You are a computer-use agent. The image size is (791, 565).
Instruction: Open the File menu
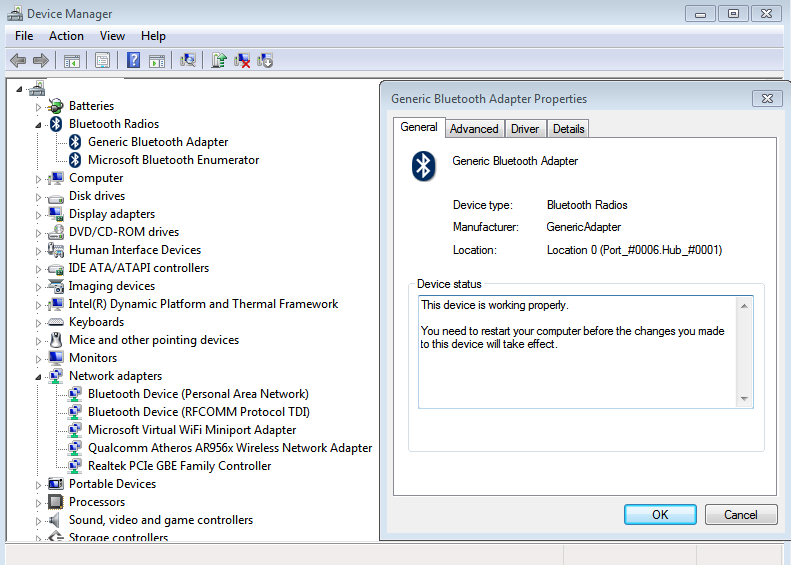click(24, 36)
